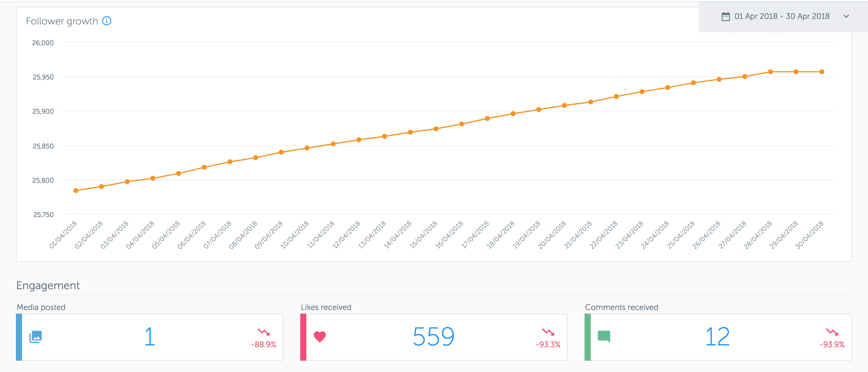Click the likes value 559
The width and height of the screenshot is (868, 372).
point(434,336)
